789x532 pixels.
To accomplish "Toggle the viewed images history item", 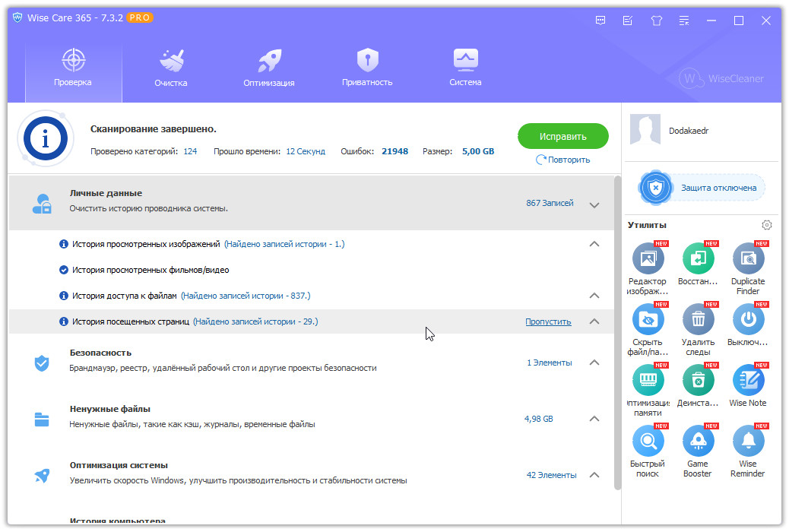I will coord(64,244).
